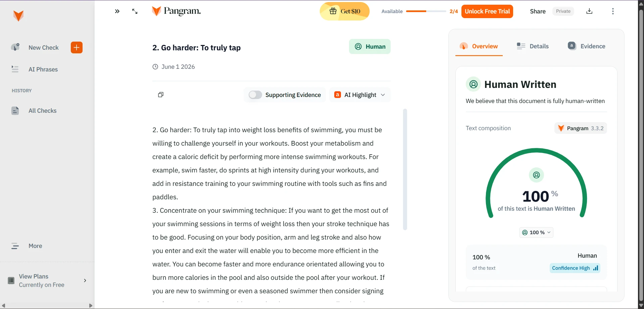Copy document text with copy icon
Image resolution: width=644 pixels, height=309 pixels.
coord(161,95)
